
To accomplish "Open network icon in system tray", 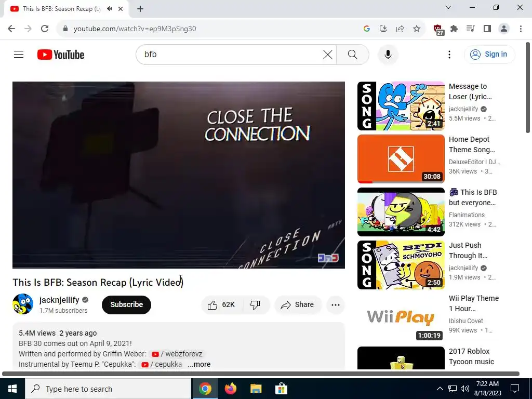I will (x=453, y=389).
